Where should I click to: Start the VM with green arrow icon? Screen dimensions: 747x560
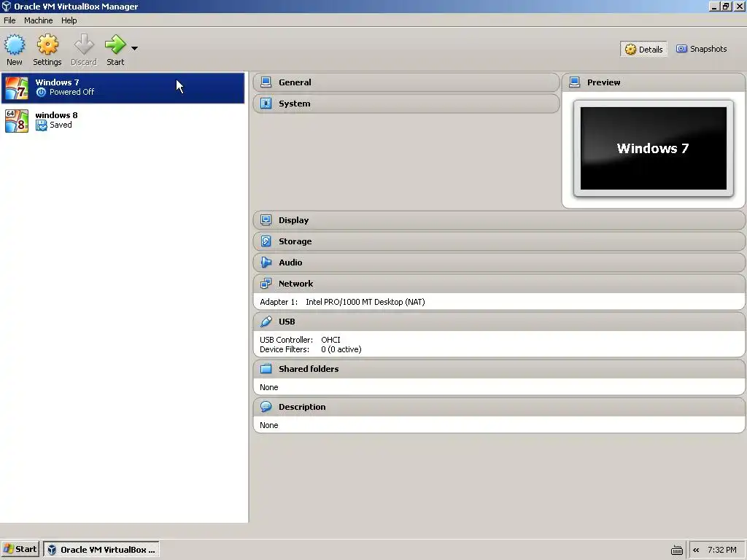tap(115, 44)
